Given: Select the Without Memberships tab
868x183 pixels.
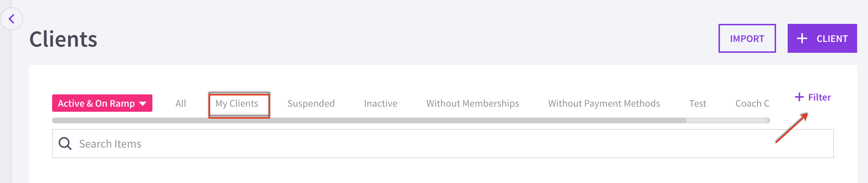Looking at the screenshot, I should pyautogui.click(x=473, y=103).
